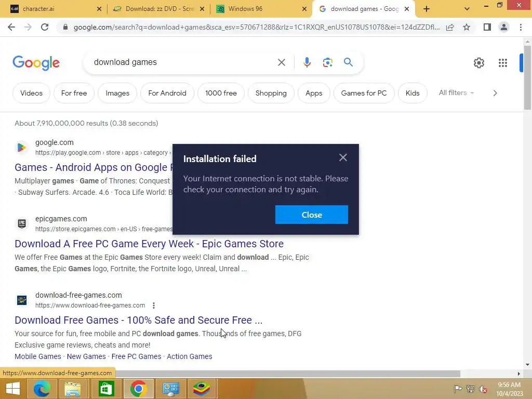532x399 pixels.
Task: Open Google apps grid
Action: click(503, 63)
